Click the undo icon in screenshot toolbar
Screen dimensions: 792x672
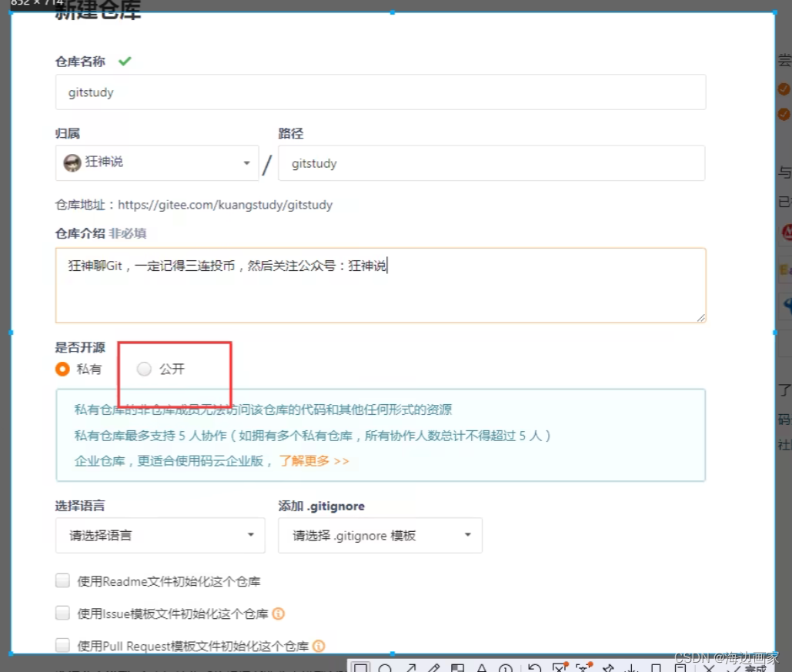(534, 668)
